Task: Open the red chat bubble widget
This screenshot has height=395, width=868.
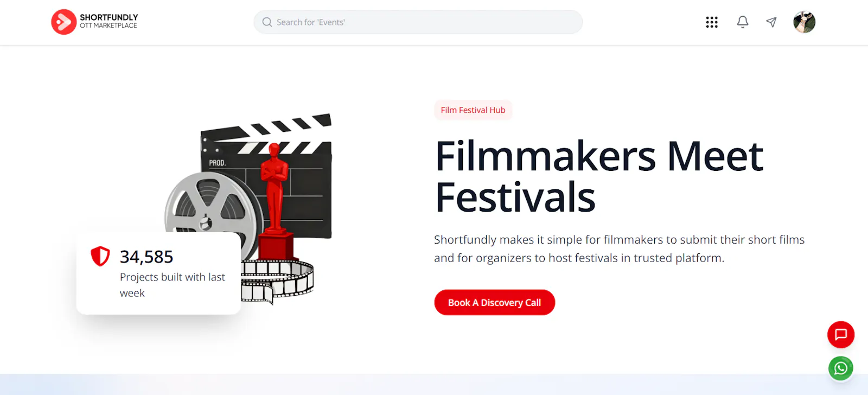Action: (841, 335)
